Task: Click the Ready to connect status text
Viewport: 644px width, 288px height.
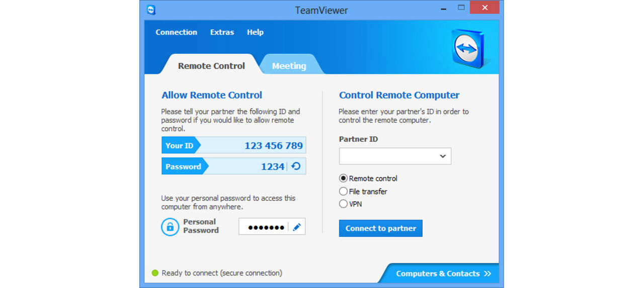Action: pos(222,273)
